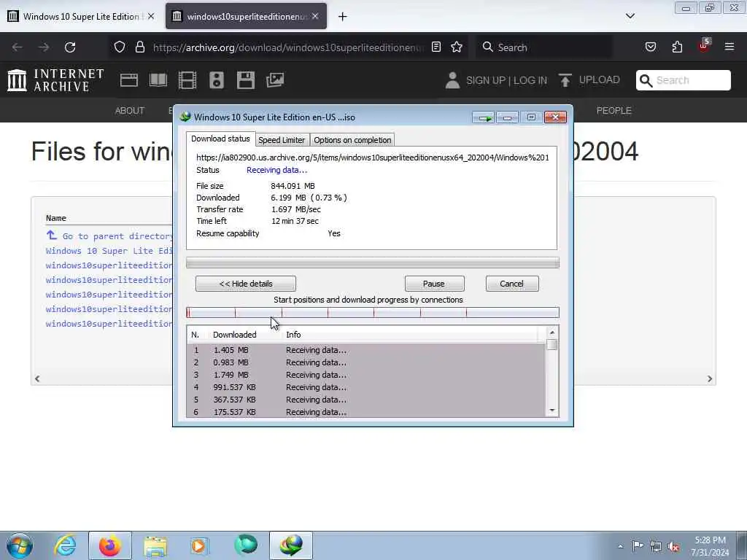Open the Images icon in Archive navigation
This screenshot has height=560, width=747.
pos(275,80)
